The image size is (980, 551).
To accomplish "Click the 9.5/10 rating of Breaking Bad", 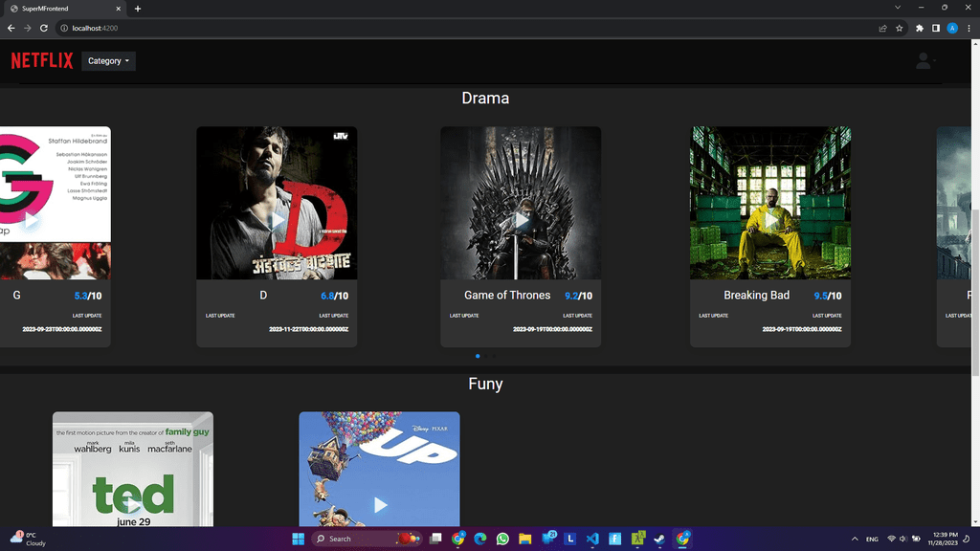I will click(828, 297).
